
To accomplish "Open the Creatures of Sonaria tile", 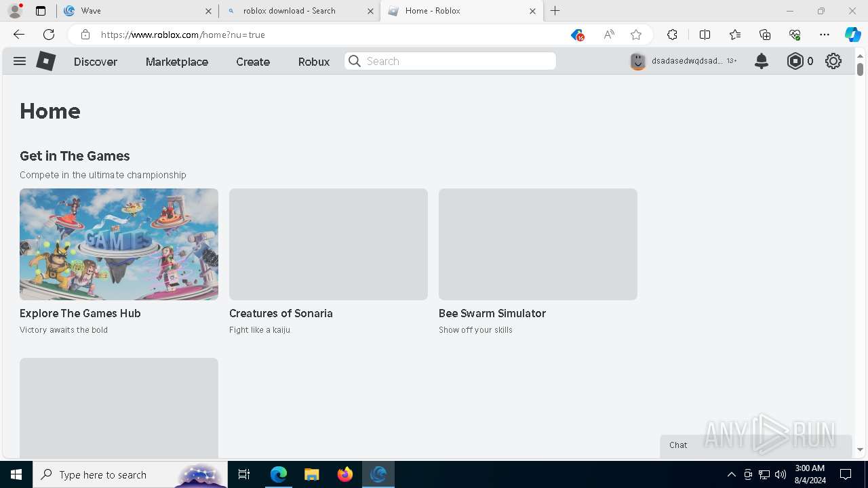I will pos(328,244).
